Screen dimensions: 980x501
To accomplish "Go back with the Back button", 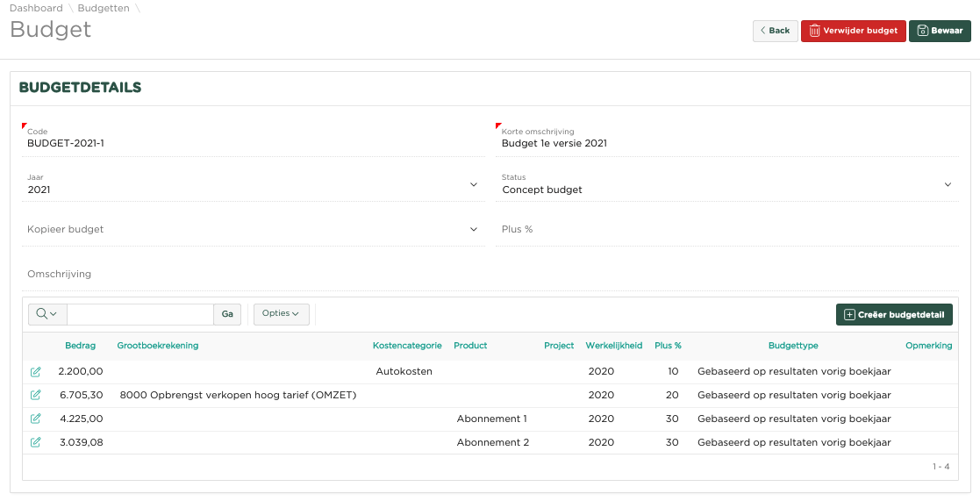I will click(x=775, y=31).
